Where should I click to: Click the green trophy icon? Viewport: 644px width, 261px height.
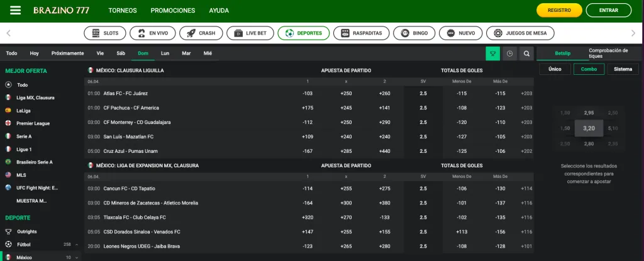click(x=493, y=53)
